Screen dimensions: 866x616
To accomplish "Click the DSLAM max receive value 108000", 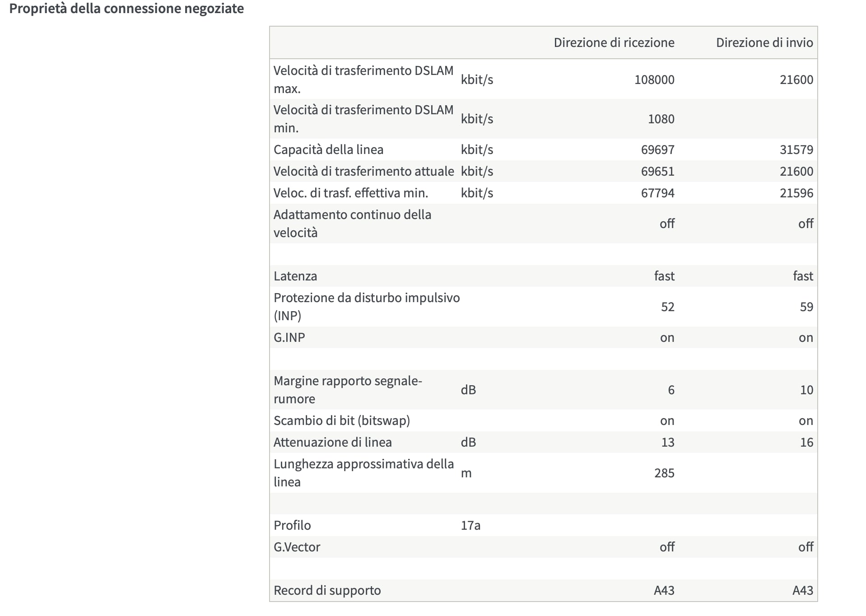I will [x=654, y=79].
